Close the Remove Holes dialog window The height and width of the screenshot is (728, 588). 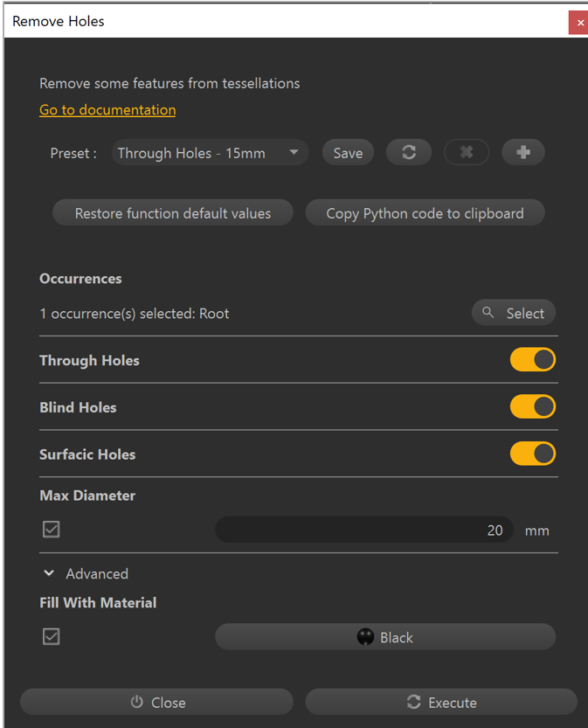pos(578,23)
